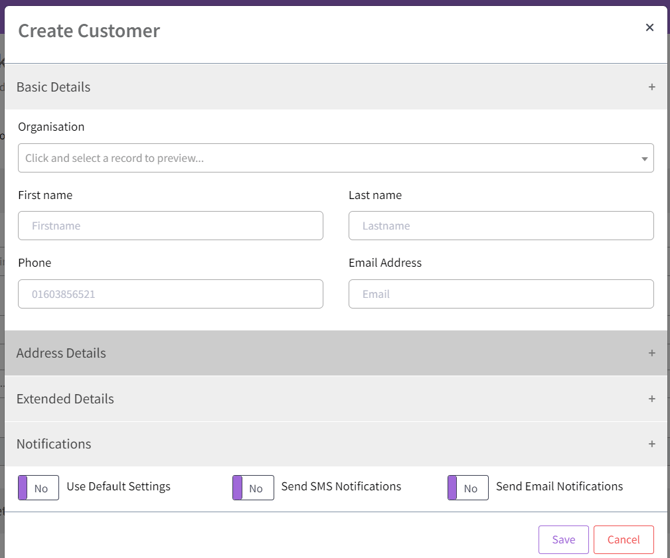
Task: Enable Send SMS Notifications switch
Action: [x=253, y=488]
